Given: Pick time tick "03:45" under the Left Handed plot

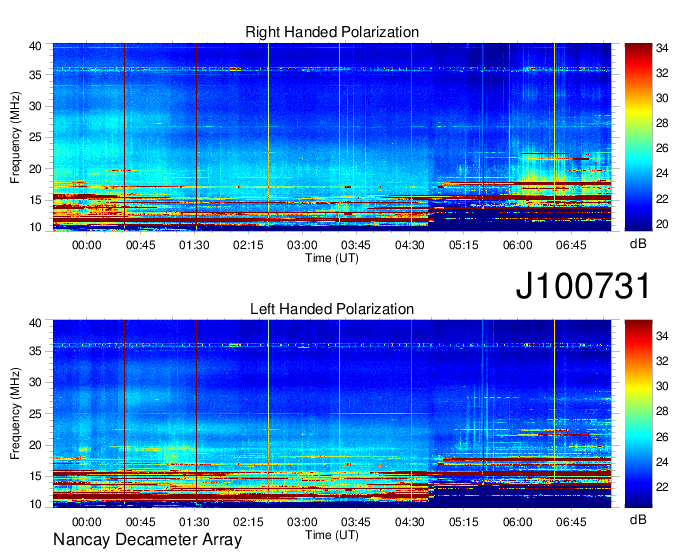Looking at the screenshot, I should click(356, 522).
